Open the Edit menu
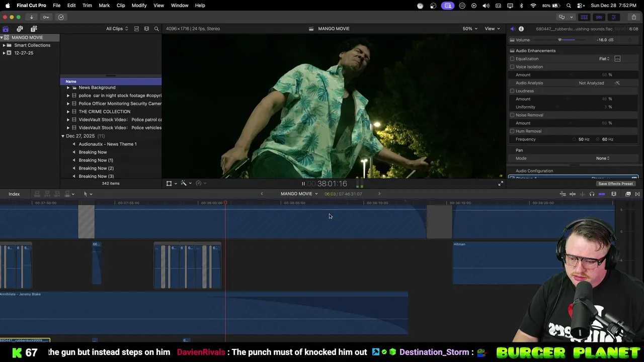644x362 pixels. coord(71,6)
